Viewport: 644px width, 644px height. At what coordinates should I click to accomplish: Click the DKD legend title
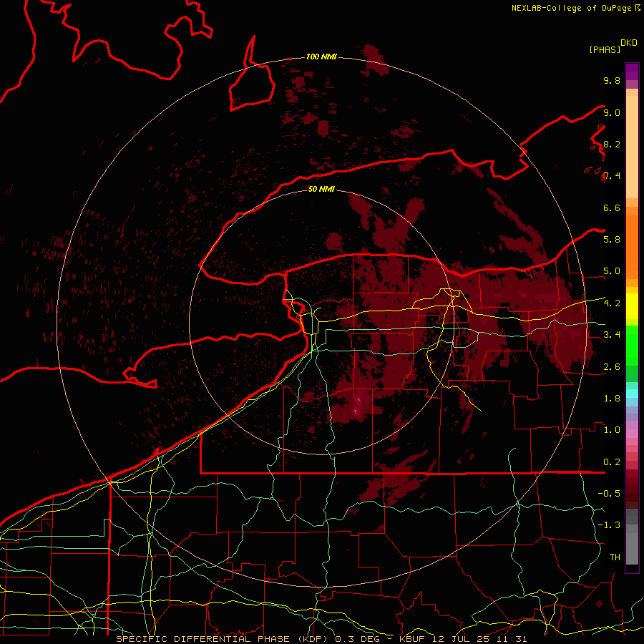tap(629, 43)
